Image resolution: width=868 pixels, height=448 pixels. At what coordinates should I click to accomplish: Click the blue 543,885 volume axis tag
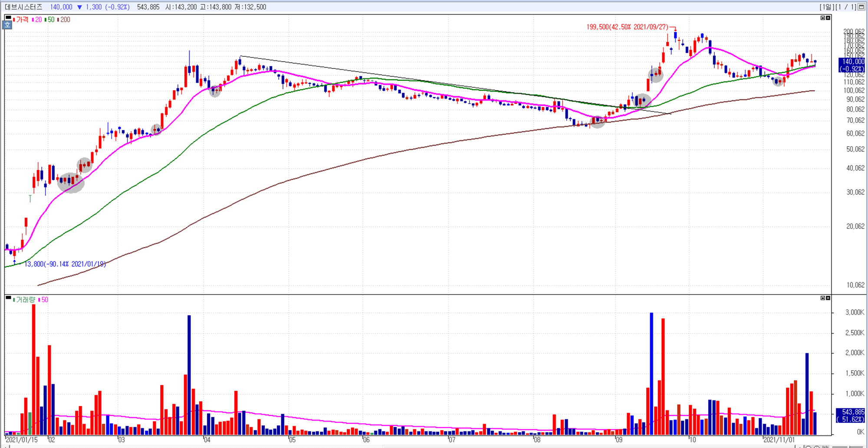851,415
